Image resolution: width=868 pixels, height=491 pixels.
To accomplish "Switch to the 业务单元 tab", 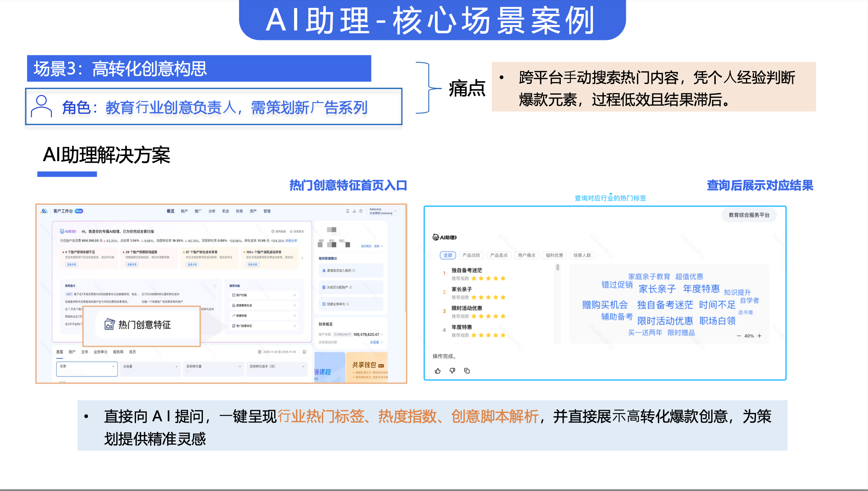I will point(100,352).
